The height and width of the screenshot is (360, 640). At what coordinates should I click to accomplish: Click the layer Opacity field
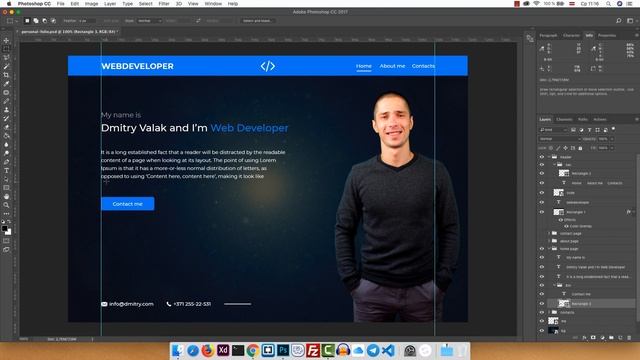pos(604,139)
